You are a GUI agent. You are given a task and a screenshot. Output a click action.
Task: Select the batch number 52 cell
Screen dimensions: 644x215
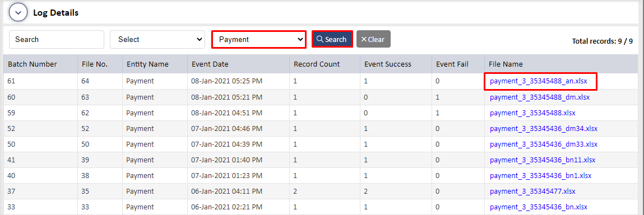pos(41,128)
